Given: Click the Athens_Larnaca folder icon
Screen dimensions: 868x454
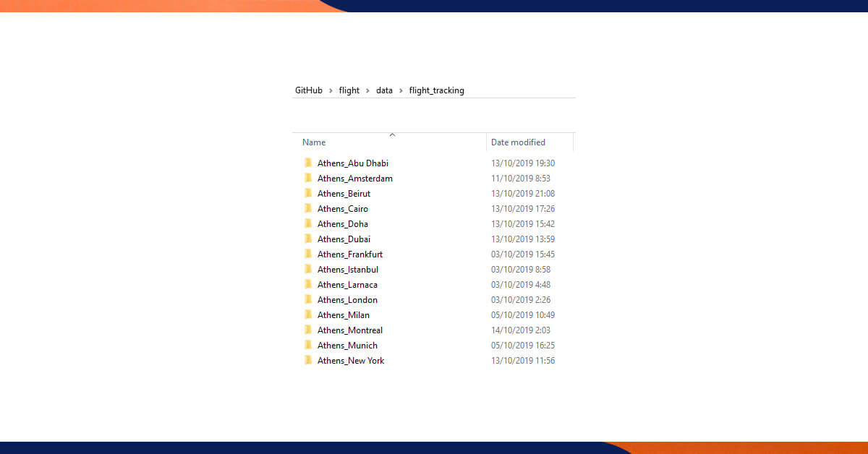Looking at the screenshot, I should pos(308,284).
